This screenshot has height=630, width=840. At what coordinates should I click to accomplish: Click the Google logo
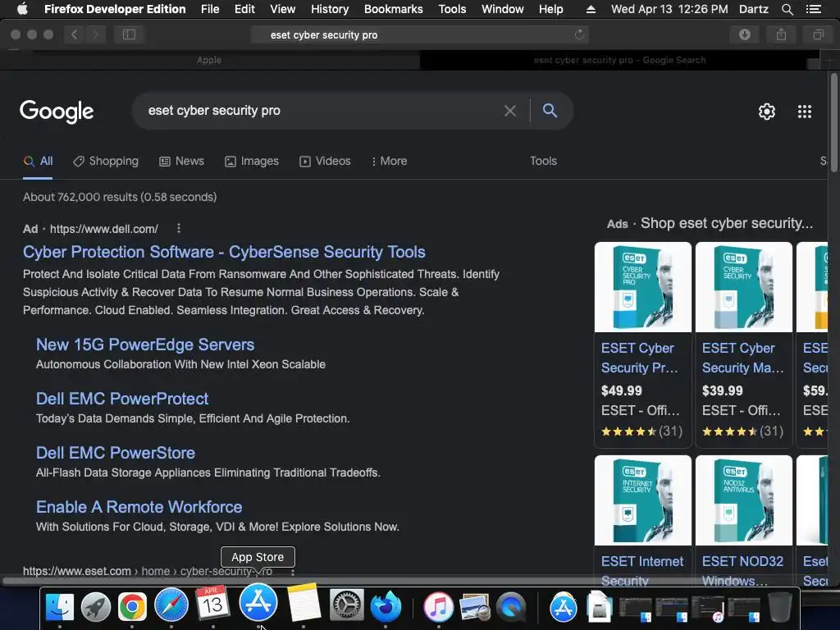point(57,112)
